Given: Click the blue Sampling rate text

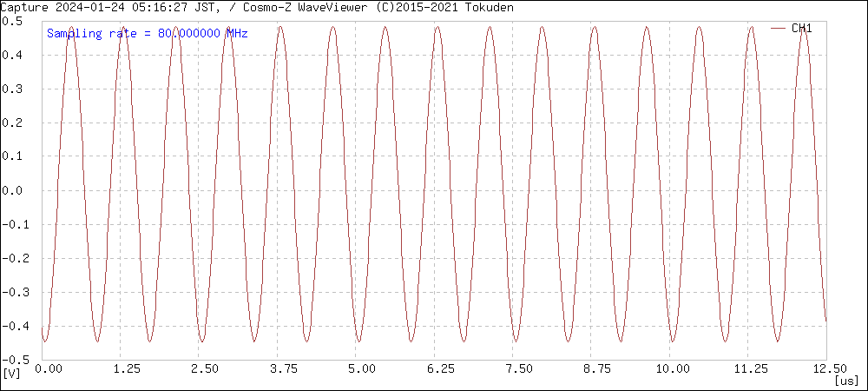Looking at the screenshot, I should pos(147,34).
